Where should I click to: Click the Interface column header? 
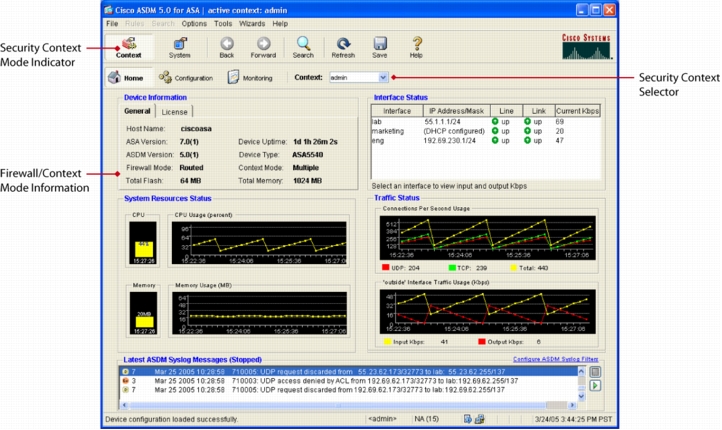click(397, 111)
